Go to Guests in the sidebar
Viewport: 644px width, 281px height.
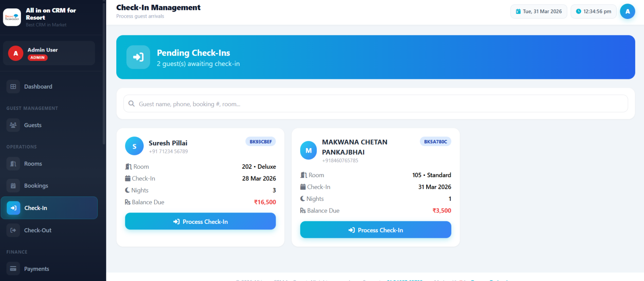33,125
